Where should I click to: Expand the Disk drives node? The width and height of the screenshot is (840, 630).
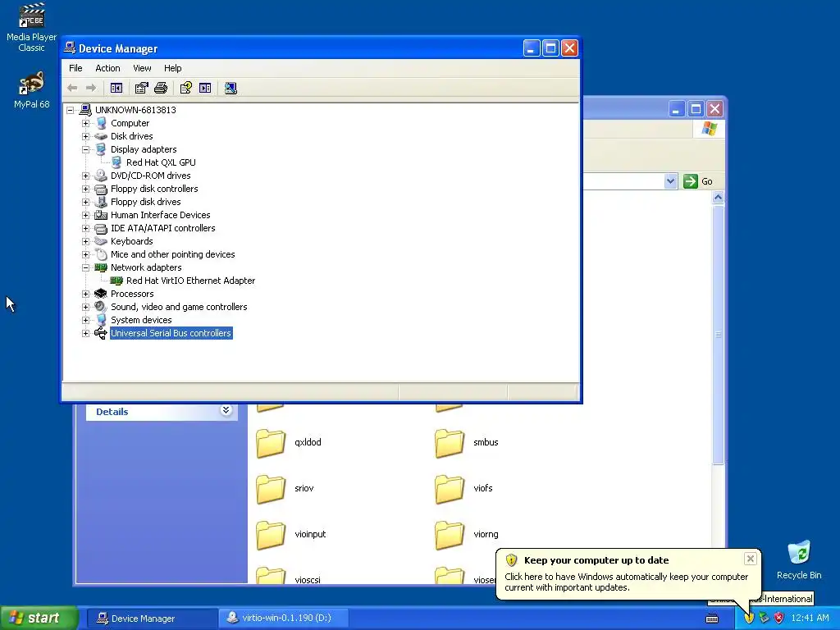click(85, 137)
